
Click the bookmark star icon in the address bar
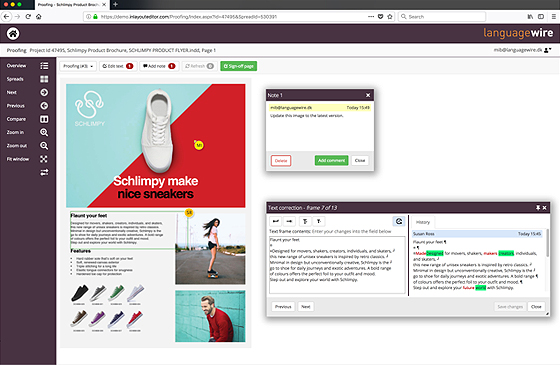click(x=390, y=16)
